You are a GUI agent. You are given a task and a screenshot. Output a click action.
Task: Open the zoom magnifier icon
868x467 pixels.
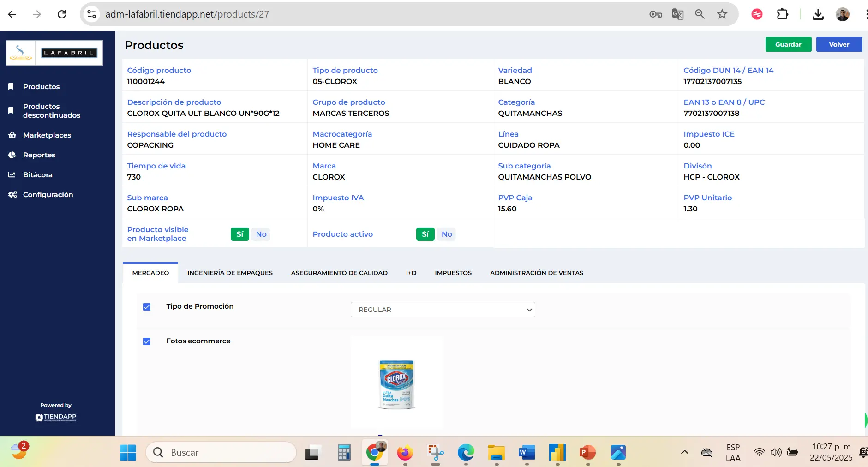700,14
